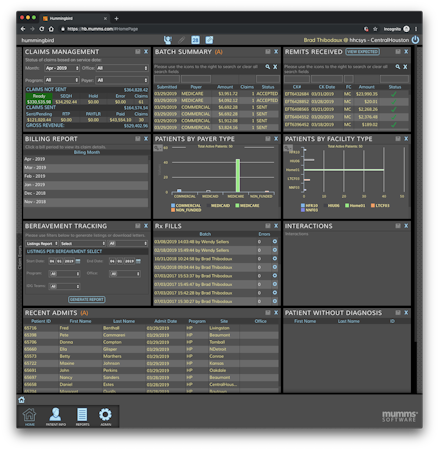Open the IDG Teams dropdown
Viewport: 439px width, 450px height.
[x=65, y=286]
